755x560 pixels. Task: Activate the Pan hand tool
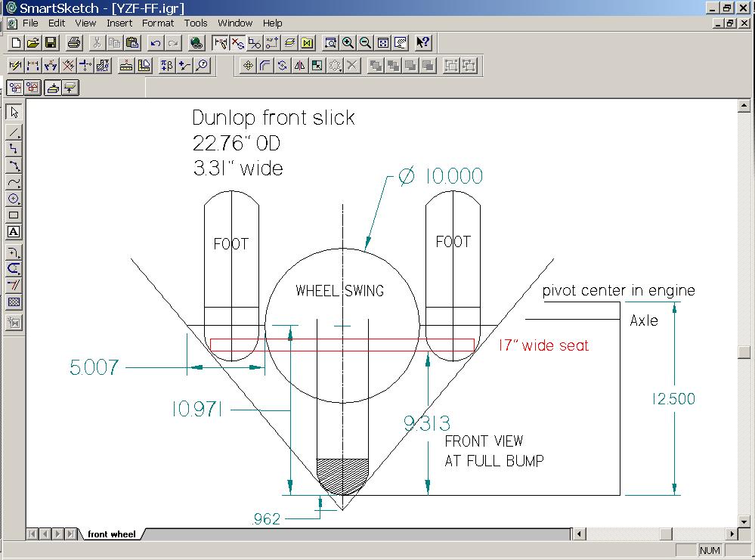[x=400, y=43]
